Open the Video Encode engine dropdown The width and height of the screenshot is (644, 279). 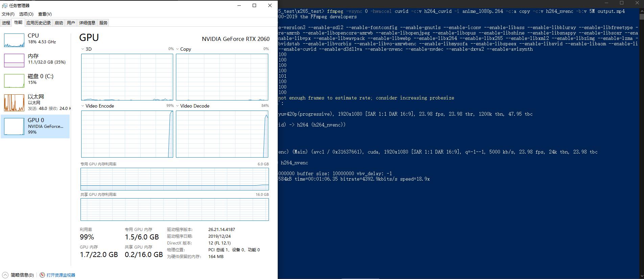[83, 106]
